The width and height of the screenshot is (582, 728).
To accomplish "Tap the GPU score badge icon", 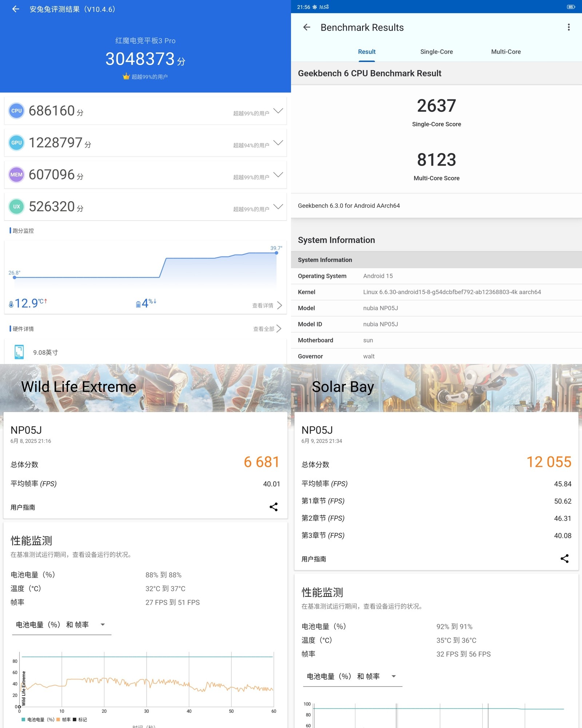I will (16, 143).
